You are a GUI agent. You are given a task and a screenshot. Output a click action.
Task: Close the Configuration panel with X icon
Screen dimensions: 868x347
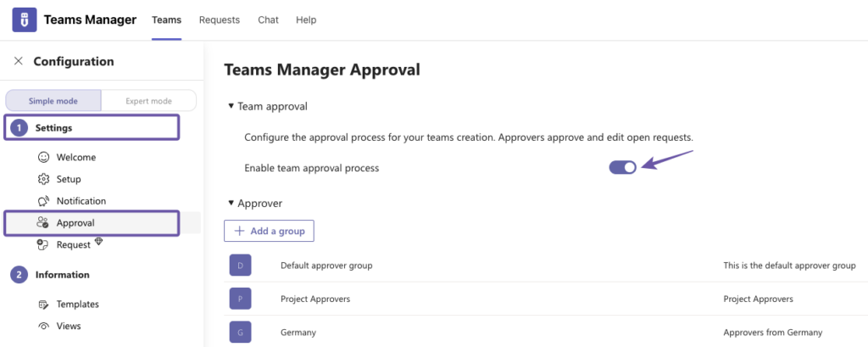[x=19, y=61]
